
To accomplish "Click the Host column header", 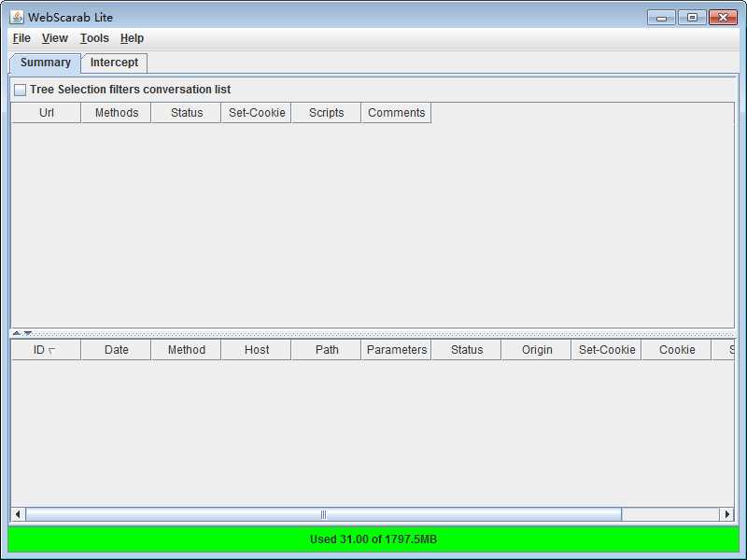I will [x=256, y=350].
